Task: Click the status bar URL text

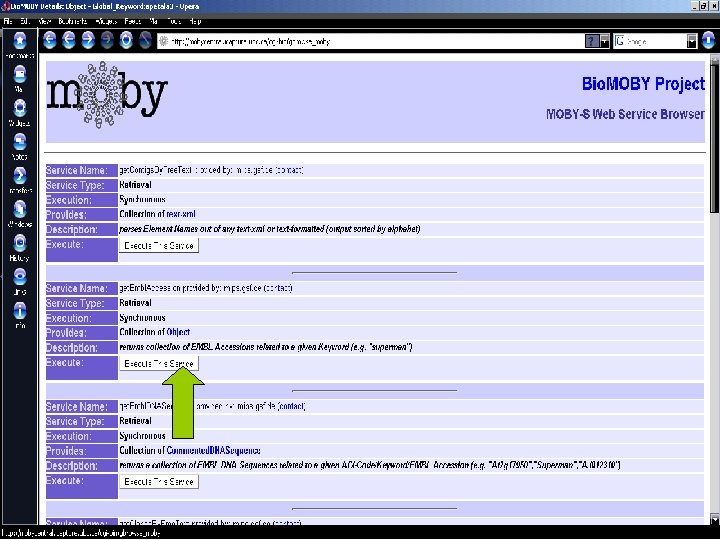Action: pos(81,534)
